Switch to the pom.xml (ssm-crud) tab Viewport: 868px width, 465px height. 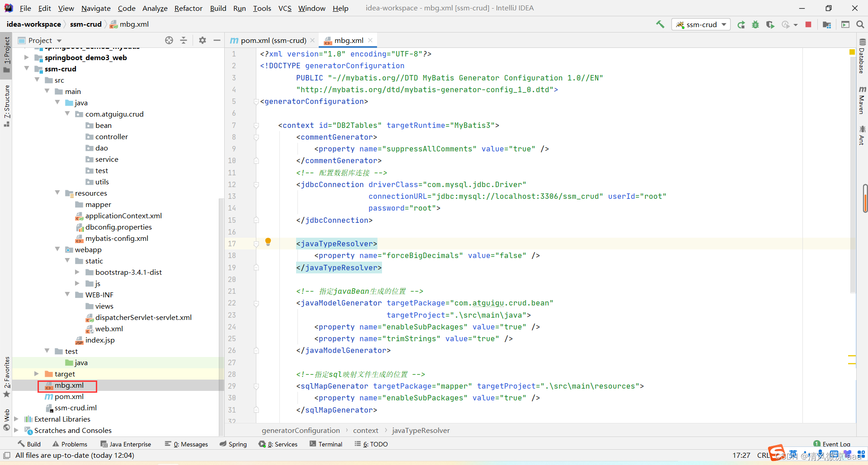[x=273, y=40]
